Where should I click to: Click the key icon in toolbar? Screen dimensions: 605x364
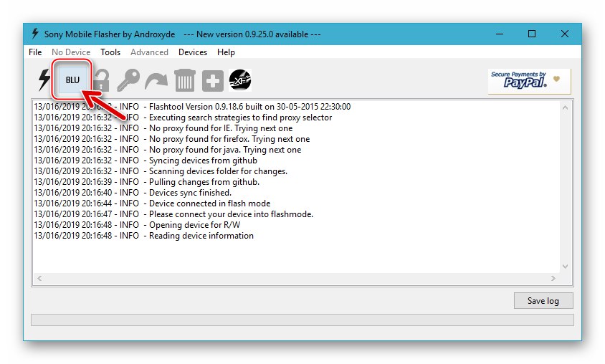[x=128, y=80]
